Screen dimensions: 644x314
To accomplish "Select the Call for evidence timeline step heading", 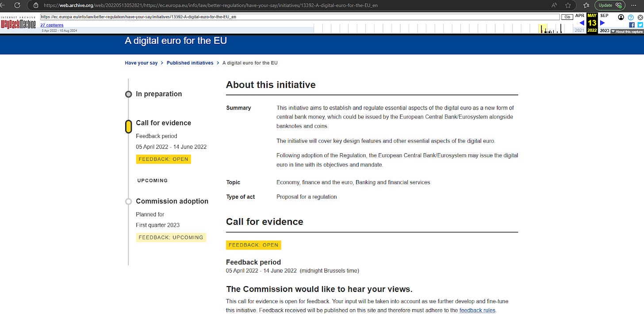I will [x=163, y=123].
